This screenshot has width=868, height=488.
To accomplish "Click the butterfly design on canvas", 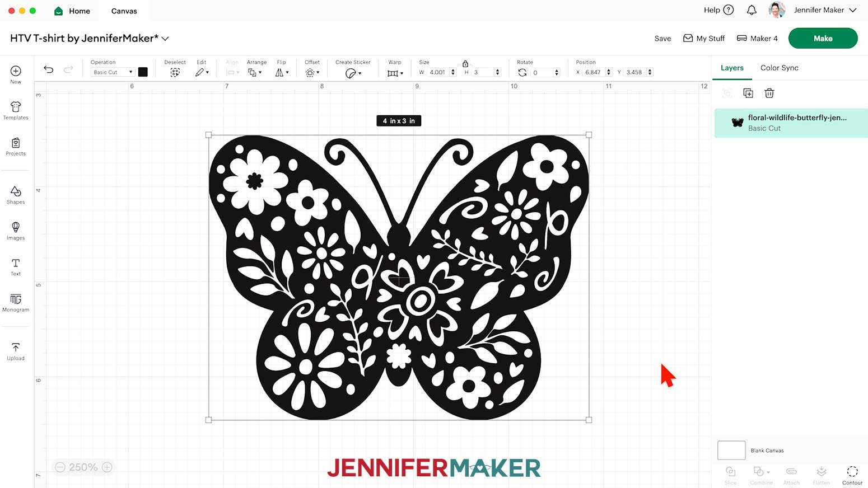I will pyautogui.click(x=399, y=277).
